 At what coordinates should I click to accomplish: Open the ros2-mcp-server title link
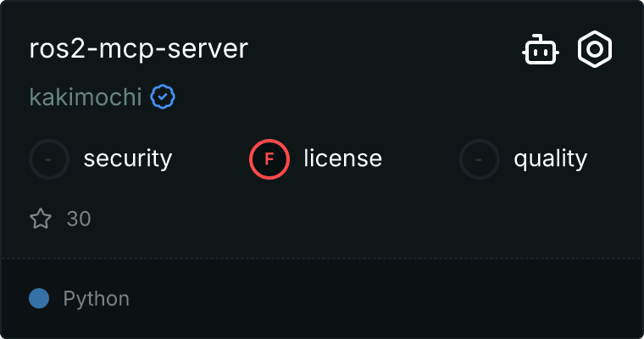(138, 49)
